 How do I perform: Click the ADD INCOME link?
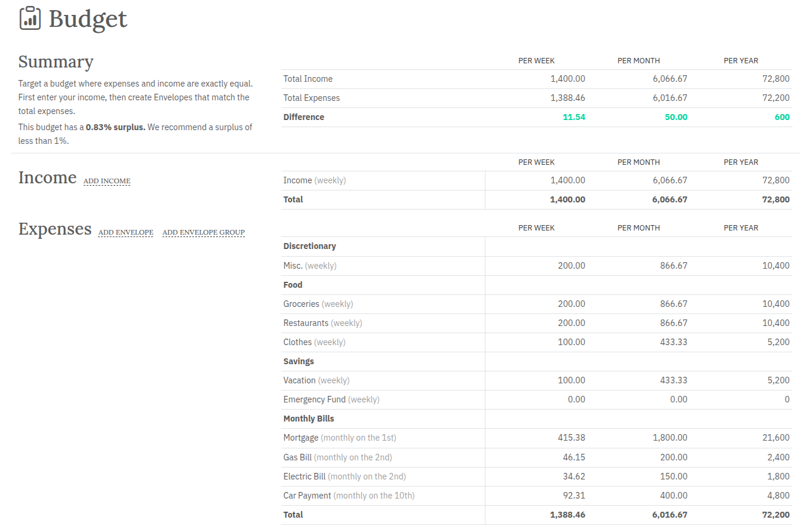pos(107,181)
